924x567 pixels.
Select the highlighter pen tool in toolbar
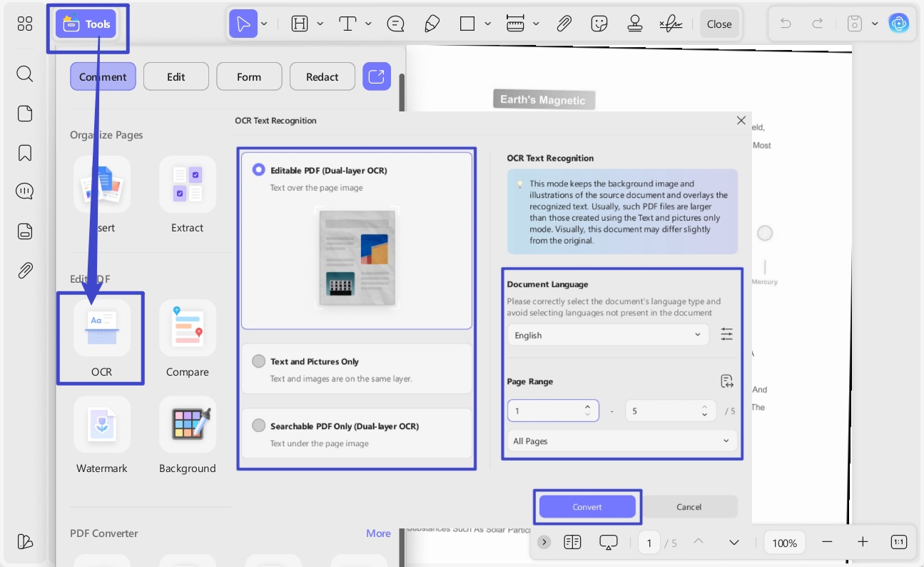click(x=432, y=24)
